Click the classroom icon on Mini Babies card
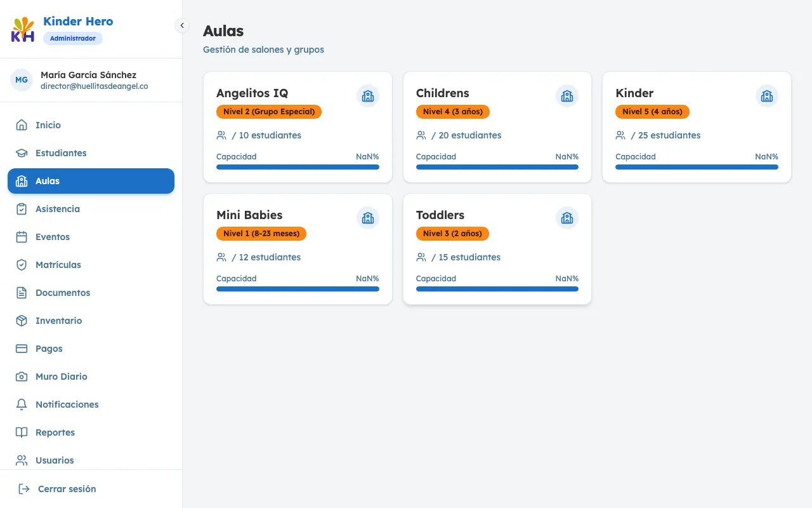Image resolution: width=812 pixels, height=508 pixels. coord(367,218)
